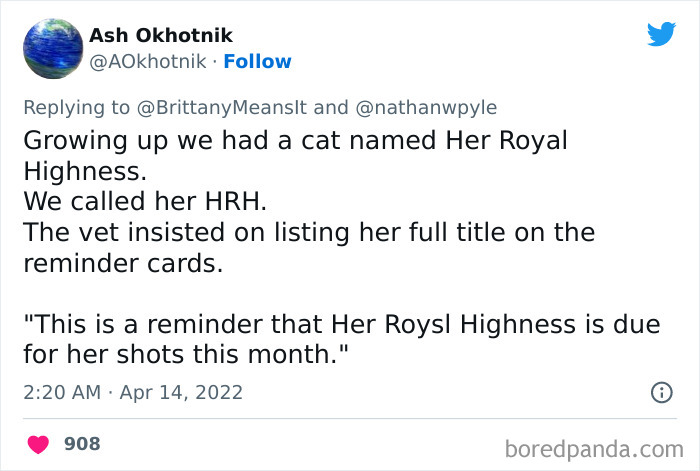Follow Ash Okhotnik
Image resolution: width=700 pixels, height=471 pixels.
coord(257,61)
